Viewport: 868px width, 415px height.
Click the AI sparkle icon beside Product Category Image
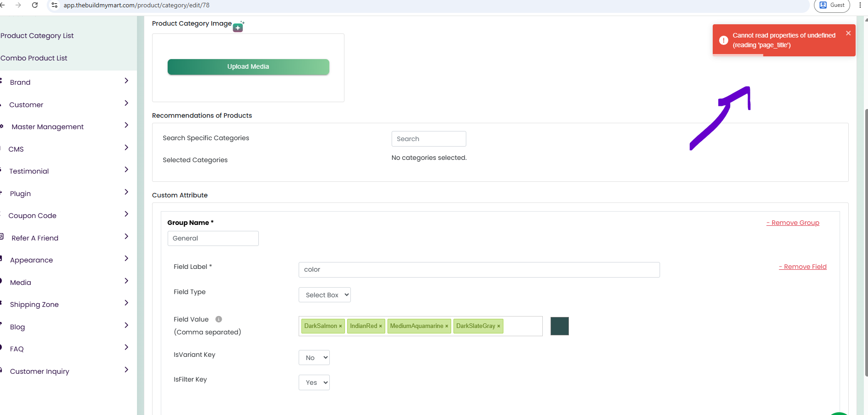238,27
